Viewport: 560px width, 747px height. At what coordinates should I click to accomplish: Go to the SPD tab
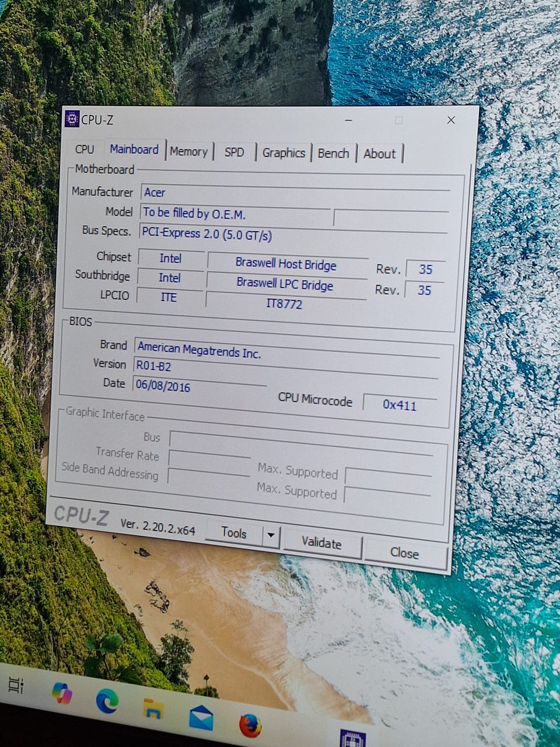click(x=234, y=152)
